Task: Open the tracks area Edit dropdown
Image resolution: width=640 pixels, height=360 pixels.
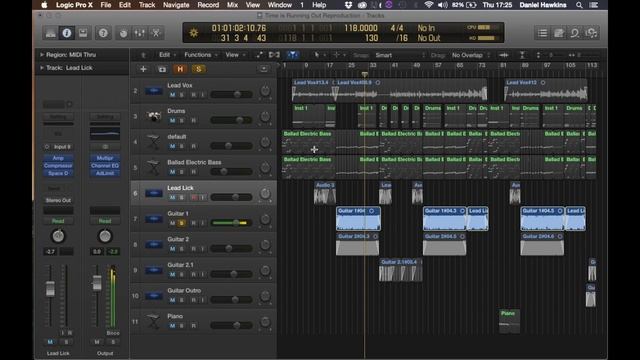Action: [x=167, y=55]
